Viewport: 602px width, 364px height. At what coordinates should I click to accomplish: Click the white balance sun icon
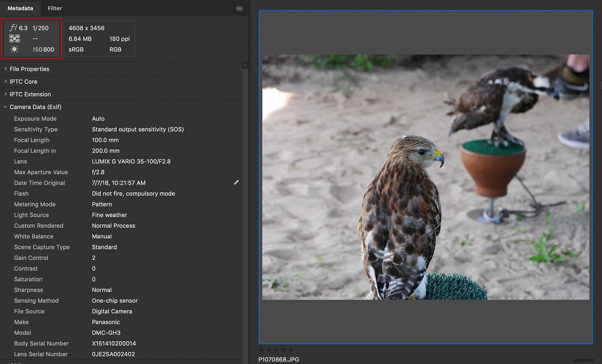[14, 49]
